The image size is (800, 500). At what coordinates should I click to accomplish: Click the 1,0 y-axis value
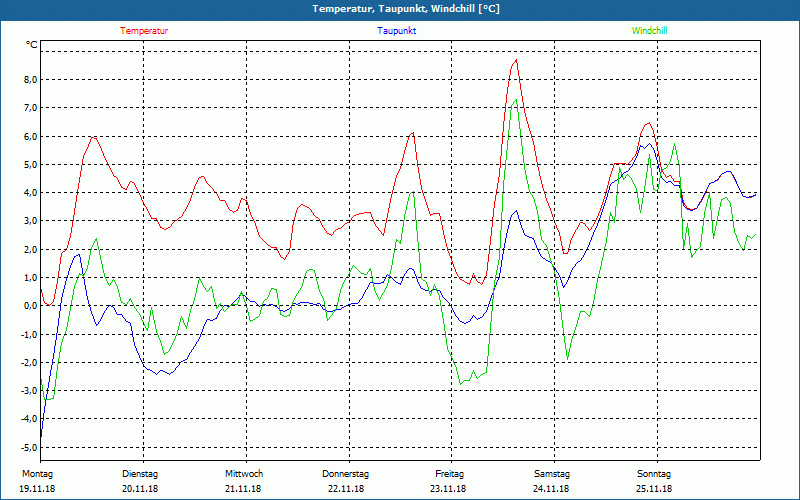pyautogui.click(x=29, y=278)
